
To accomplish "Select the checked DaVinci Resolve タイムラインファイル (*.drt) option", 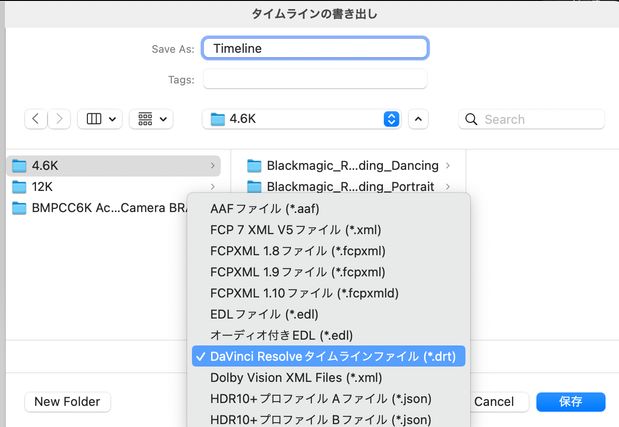I will pos(328,356).
